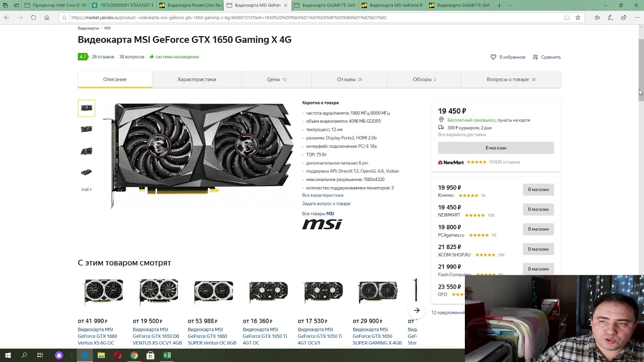Click Сравнить compare icon
644x362 pixels.
point(546,57)
